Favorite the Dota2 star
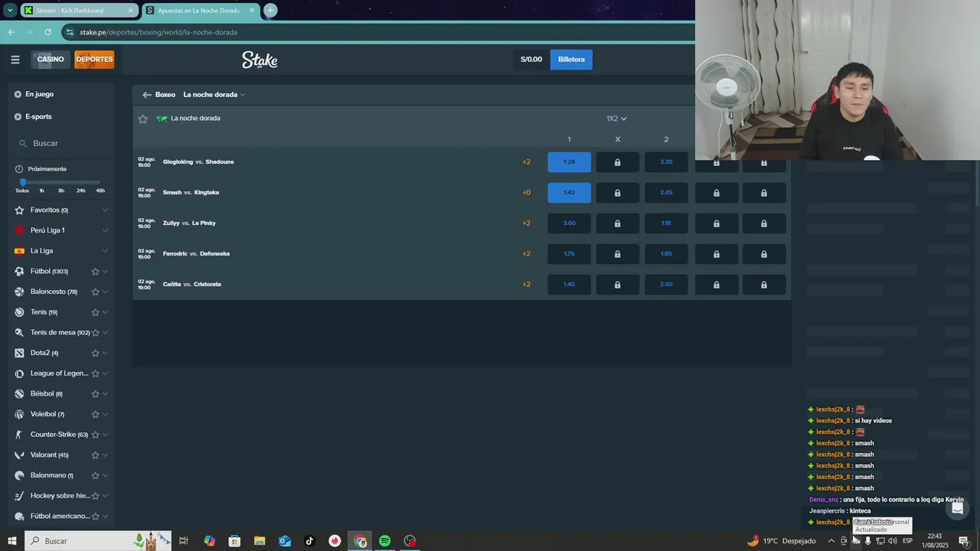The width and height of the screenshot is (980, 551). tap(96, 353)
